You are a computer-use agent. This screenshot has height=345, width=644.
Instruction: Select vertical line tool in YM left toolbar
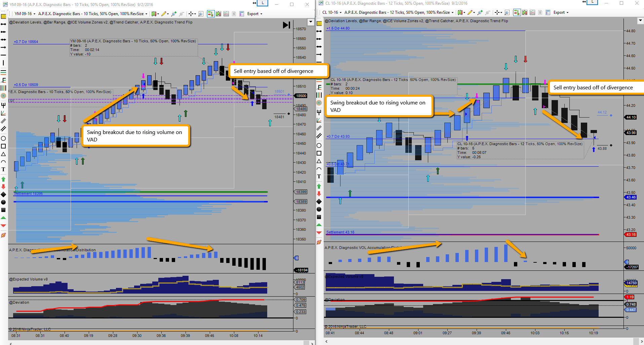(3, 63)
